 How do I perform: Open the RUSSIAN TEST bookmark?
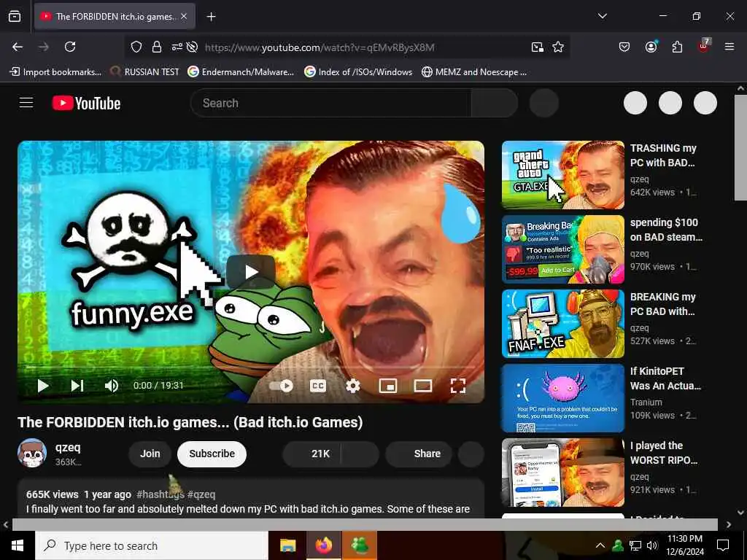coord(144,72)
